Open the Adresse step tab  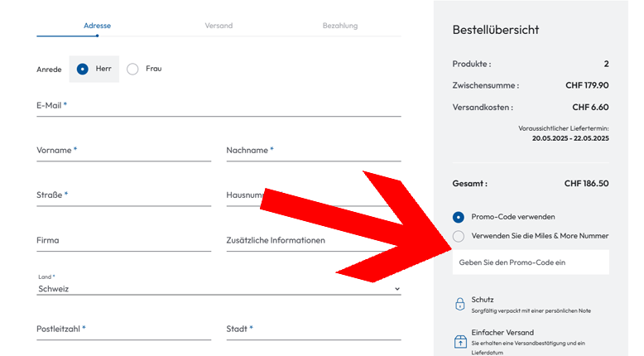(x=97, y=26)
